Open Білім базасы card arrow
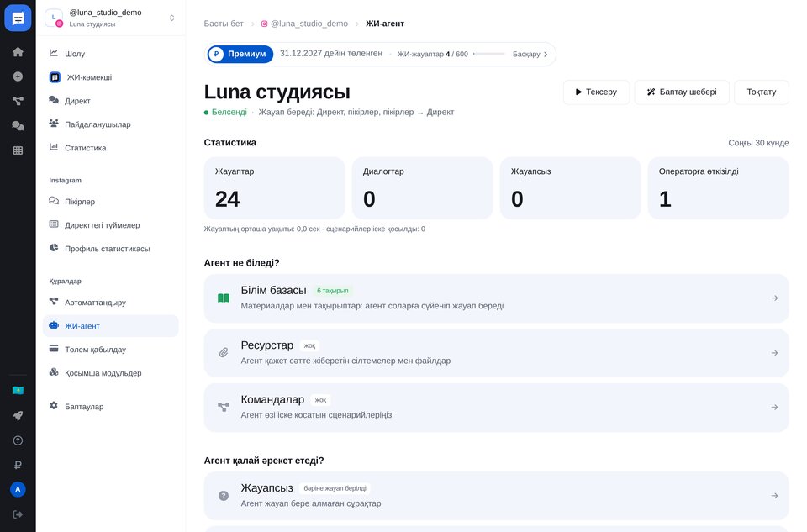Image resolution: width=807 pixels, height=532 pixels. point(774,298)
